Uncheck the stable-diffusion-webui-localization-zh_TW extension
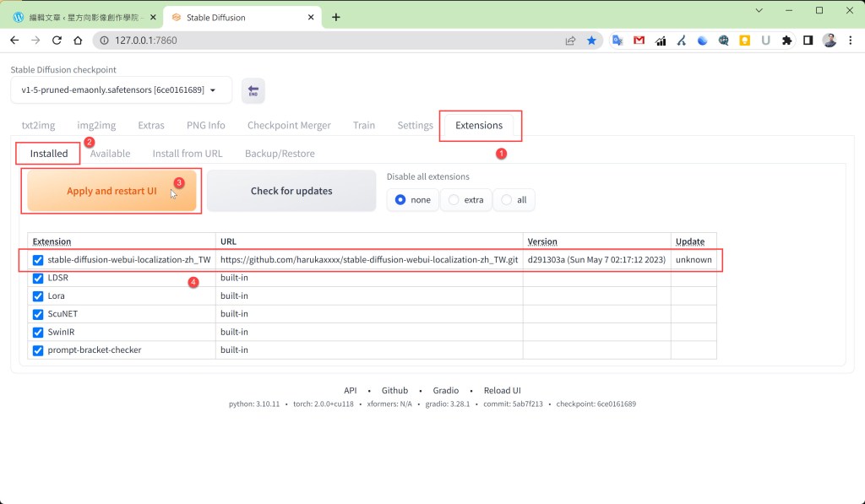The image size is (865, 504). point(38,260)
